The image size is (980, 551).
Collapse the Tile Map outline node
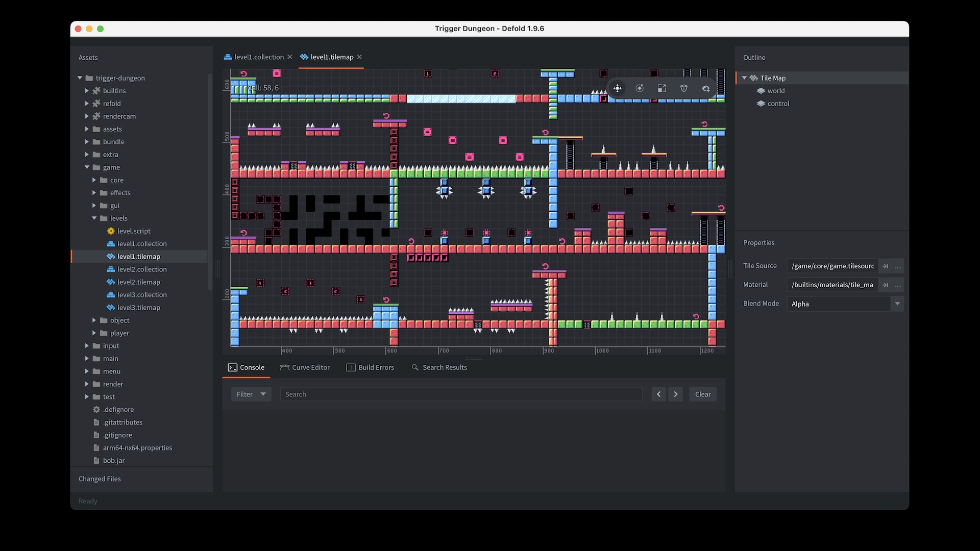pyautogui.click(x=745, y=78)
